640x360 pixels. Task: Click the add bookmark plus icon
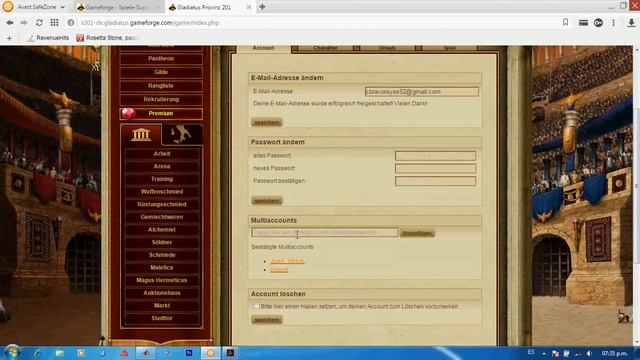(x=9, y=38)
